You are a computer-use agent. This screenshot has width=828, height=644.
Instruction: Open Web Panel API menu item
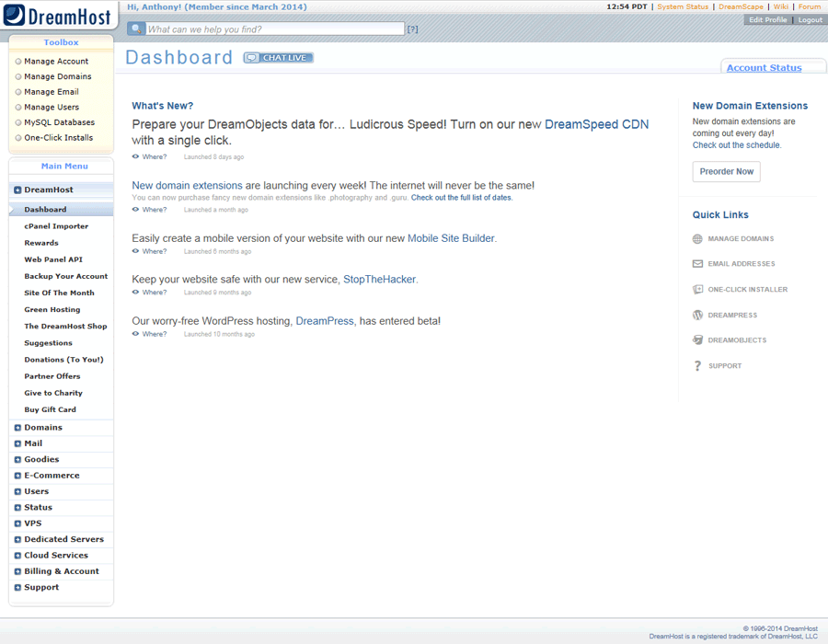tap(53, 259)
